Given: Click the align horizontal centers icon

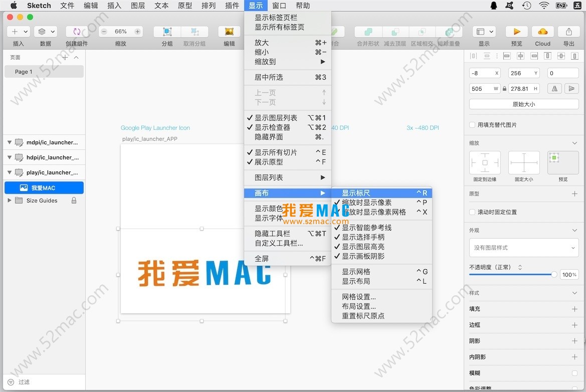Looking at the screenshot, I should pyautogui.click(x=520, y=56).
